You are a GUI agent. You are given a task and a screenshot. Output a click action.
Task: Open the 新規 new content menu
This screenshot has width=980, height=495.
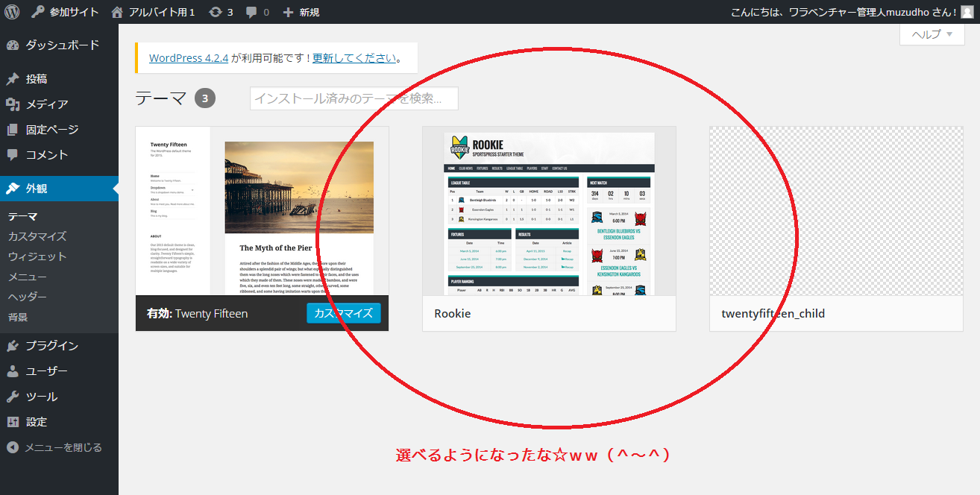pos(301,12)
